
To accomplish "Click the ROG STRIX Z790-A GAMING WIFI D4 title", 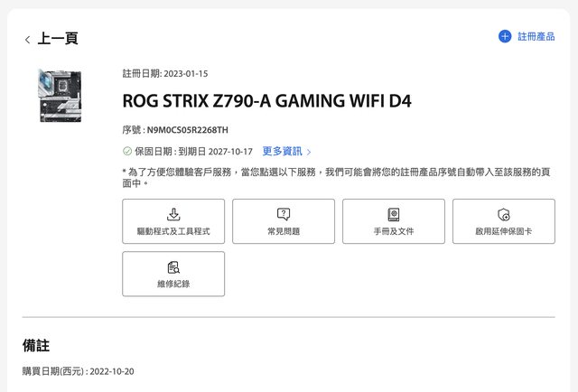I will [x=266, y=101].
